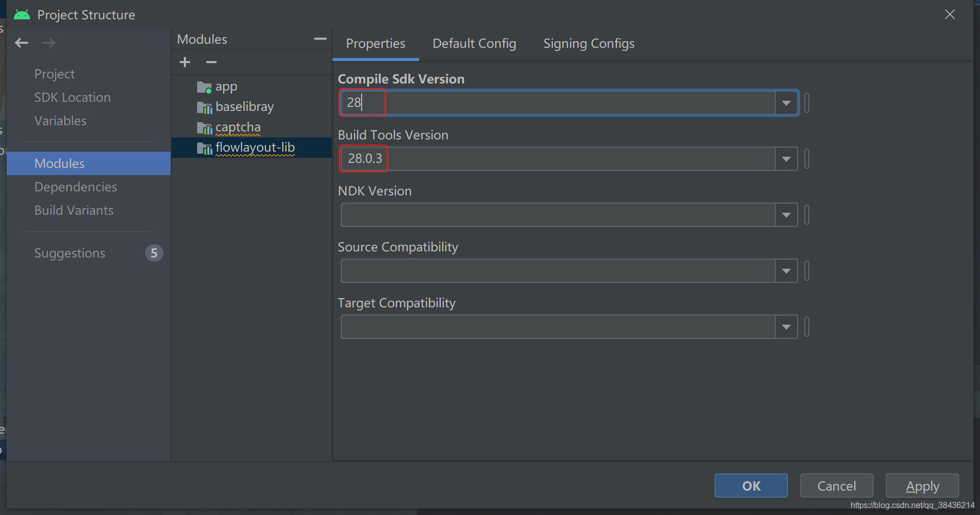Click into the Source Compatibility field
Image resolution: width=980 pixels, height=515 pixels.
click(x=558, y=271)
